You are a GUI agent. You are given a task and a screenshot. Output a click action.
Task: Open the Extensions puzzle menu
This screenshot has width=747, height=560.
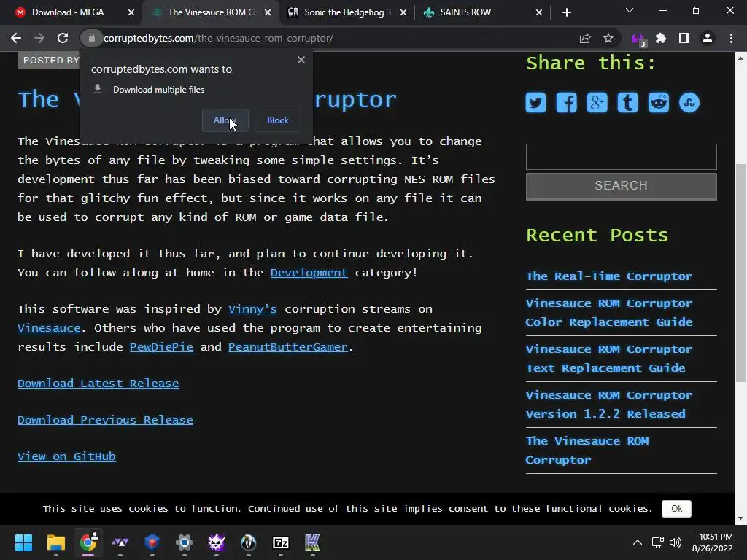pos(661,38)
